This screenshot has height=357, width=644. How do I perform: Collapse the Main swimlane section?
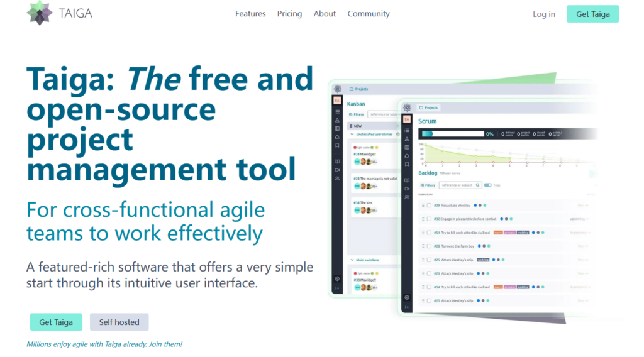click(x=352, y=259)
